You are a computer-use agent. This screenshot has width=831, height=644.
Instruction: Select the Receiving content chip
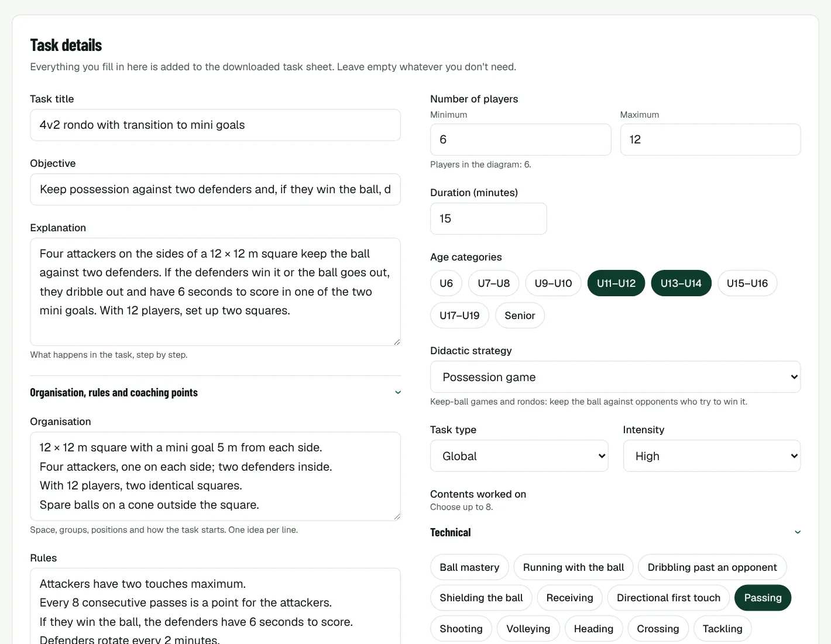click(x=569, y=598)
